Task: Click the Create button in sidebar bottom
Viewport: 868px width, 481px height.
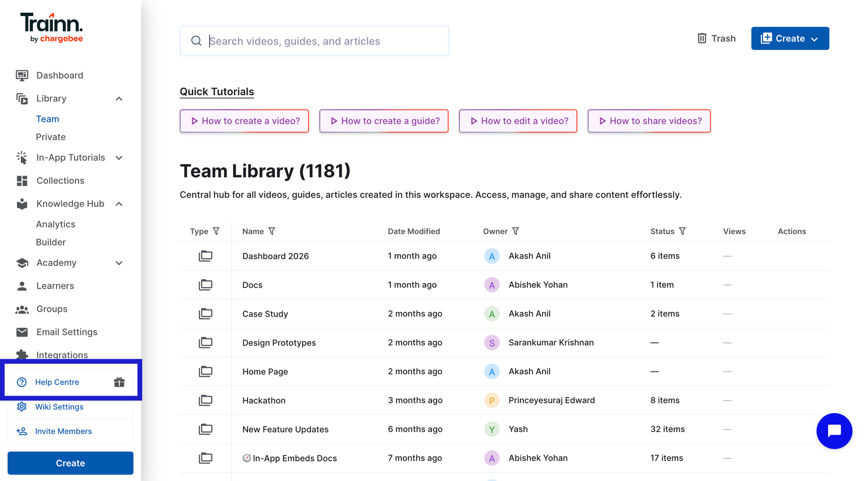Action: tap(70, 463)
